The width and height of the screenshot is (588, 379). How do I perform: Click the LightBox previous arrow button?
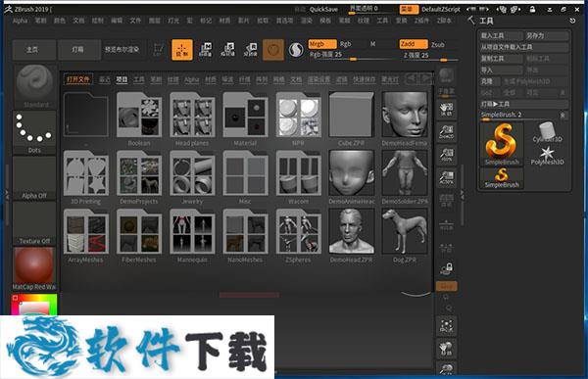coord(412,78)
